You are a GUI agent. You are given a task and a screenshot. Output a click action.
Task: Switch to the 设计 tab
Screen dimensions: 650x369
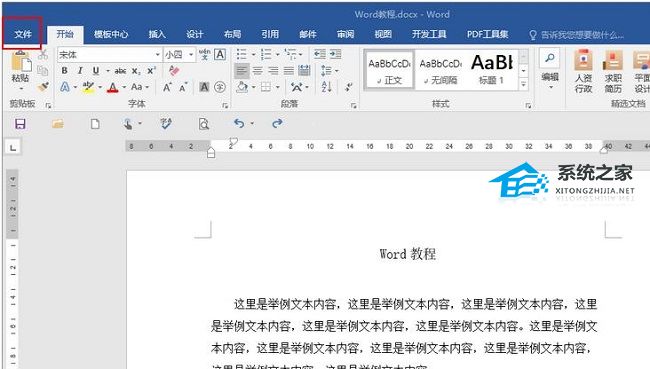pyautogui.click(x=194, y=34)
